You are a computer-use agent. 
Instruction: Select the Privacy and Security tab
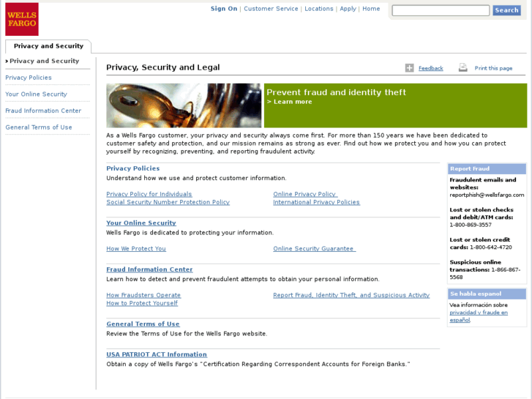click(48, 46)
